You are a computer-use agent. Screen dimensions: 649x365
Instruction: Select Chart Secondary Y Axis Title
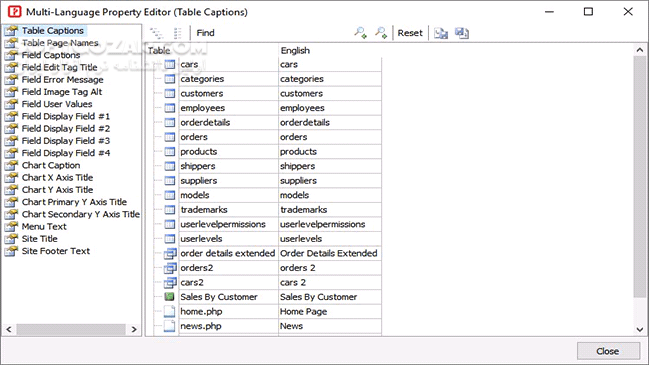(81, 214)
